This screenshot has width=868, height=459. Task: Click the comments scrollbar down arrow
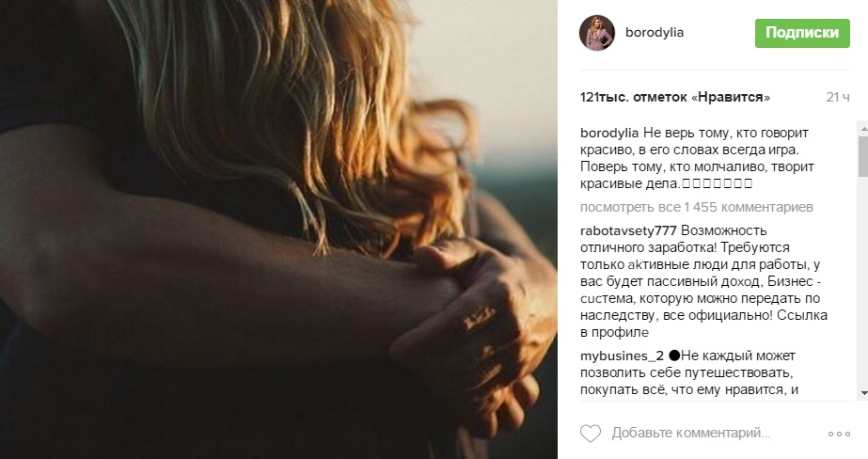[x=863, y=393]
